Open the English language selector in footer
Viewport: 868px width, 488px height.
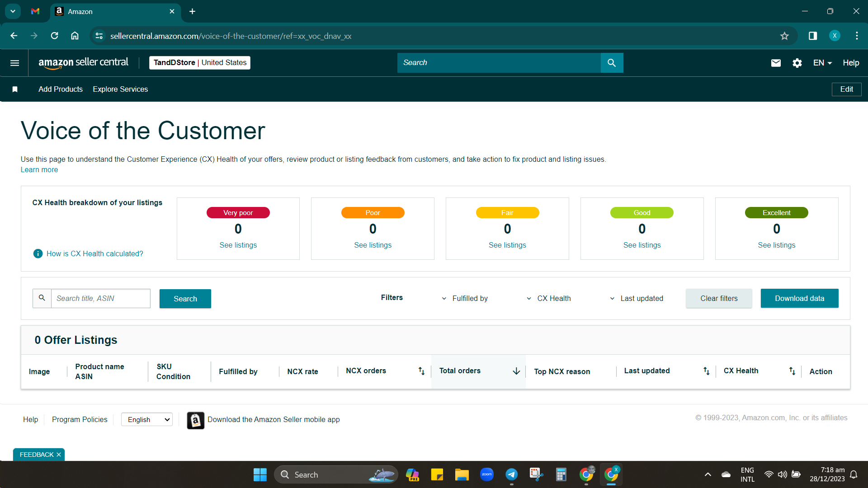[x=147, y=420]
